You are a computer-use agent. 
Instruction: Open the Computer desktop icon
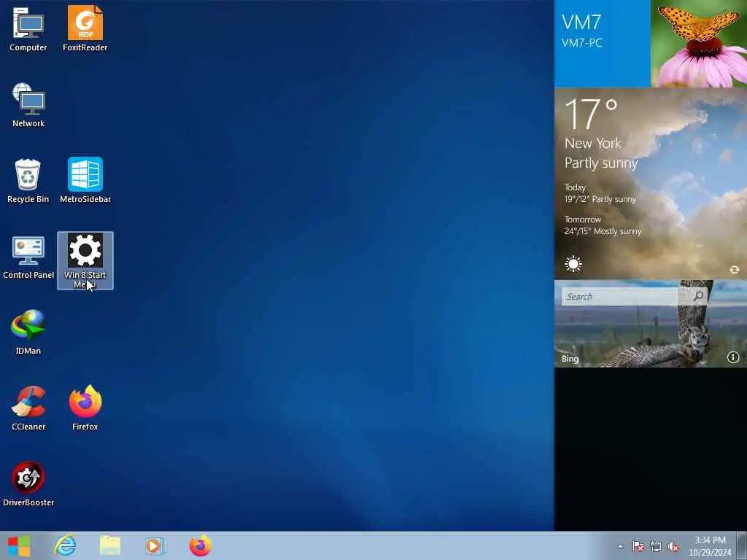pyautogui.click(x=28, y=28)
